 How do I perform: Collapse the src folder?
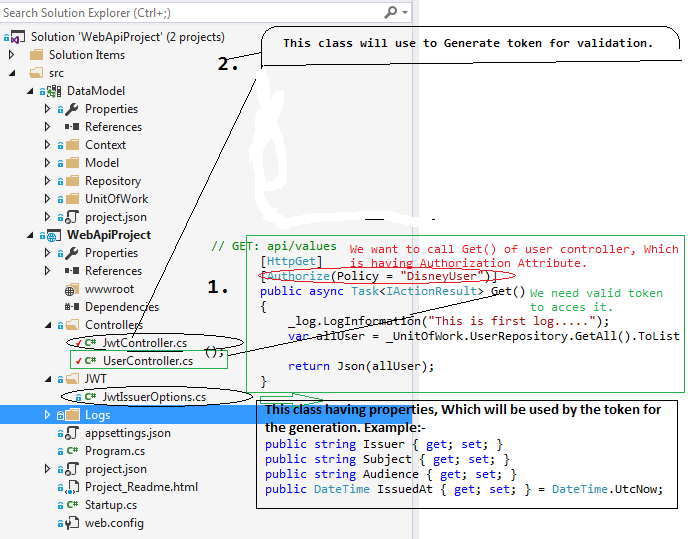(x=12, y=73)
